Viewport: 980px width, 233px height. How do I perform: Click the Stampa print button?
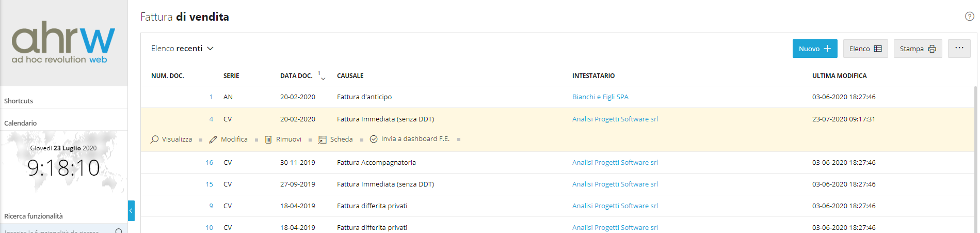(918, 49)
